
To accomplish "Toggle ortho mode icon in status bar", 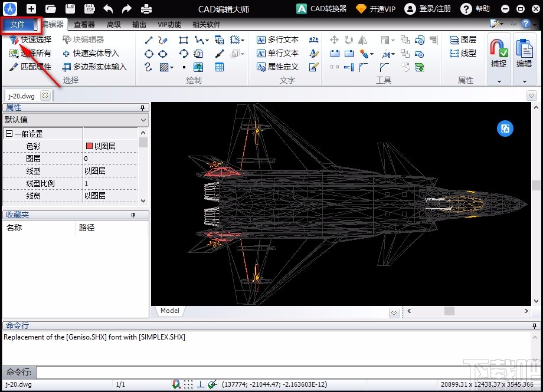I will [200, 384].
